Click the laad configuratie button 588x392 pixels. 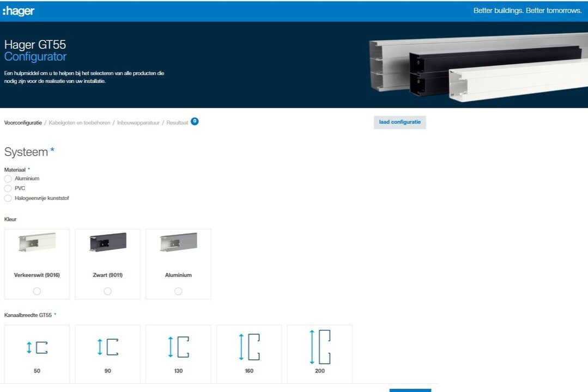click(x=400, y=122)
